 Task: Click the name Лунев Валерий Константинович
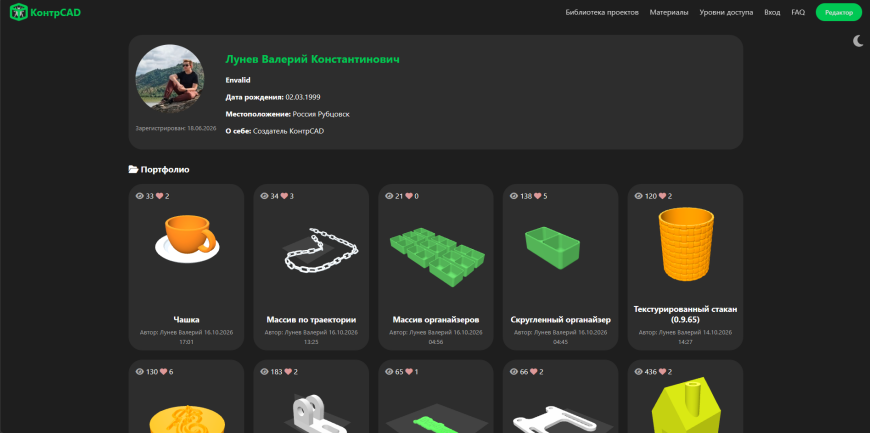[x=312, y=59]
